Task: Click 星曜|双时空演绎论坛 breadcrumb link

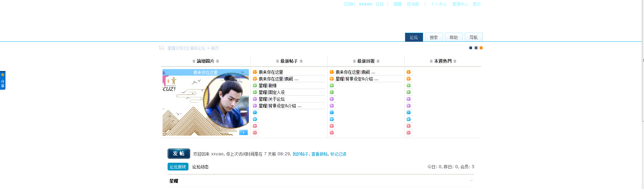Action: click(186, 48)
